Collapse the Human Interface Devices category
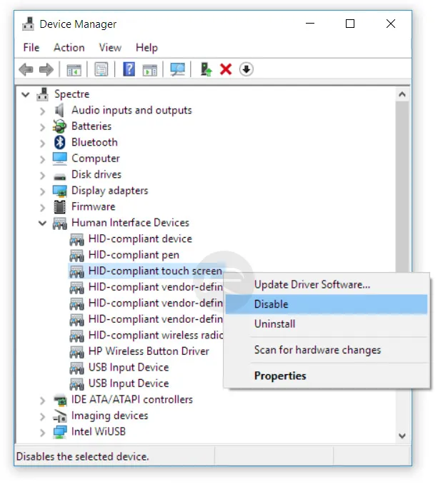The width and height of the screenshot is (448, 487). (x=43, y=223)
